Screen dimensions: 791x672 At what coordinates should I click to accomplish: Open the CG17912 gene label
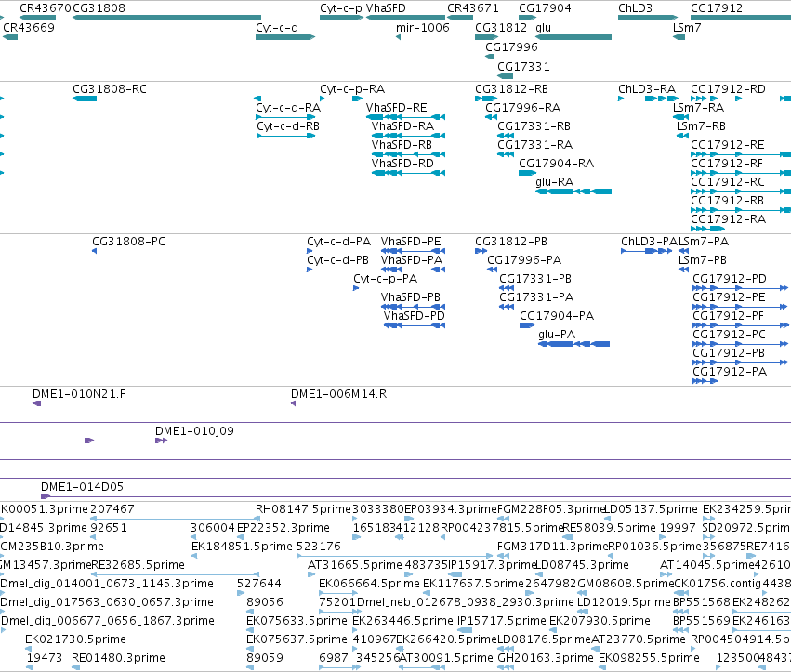click(717, 8)
